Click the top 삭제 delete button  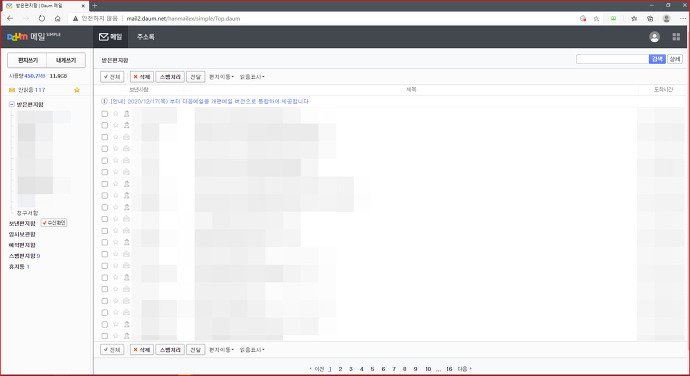[142, 77]
